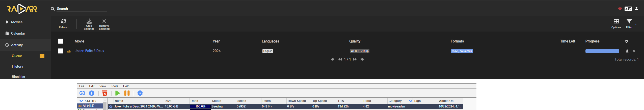Sort queue by Formats column

tap(457, 41)
